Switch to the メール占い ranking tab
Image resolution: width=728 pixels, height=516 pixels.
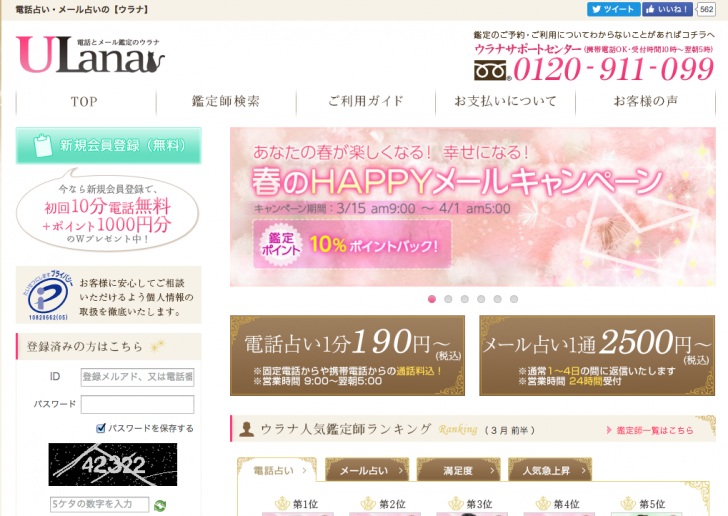point(367,470)
